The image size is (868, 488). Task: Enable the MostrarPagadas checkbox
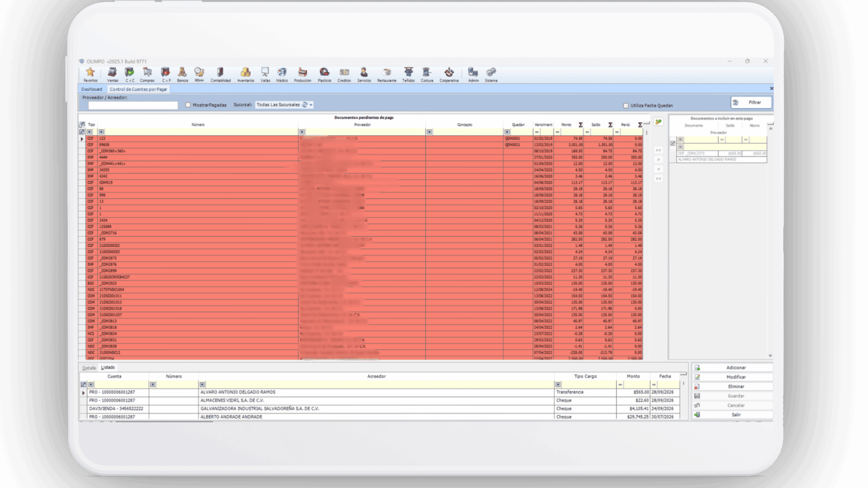pyautogui.click(x=188, y=105)
